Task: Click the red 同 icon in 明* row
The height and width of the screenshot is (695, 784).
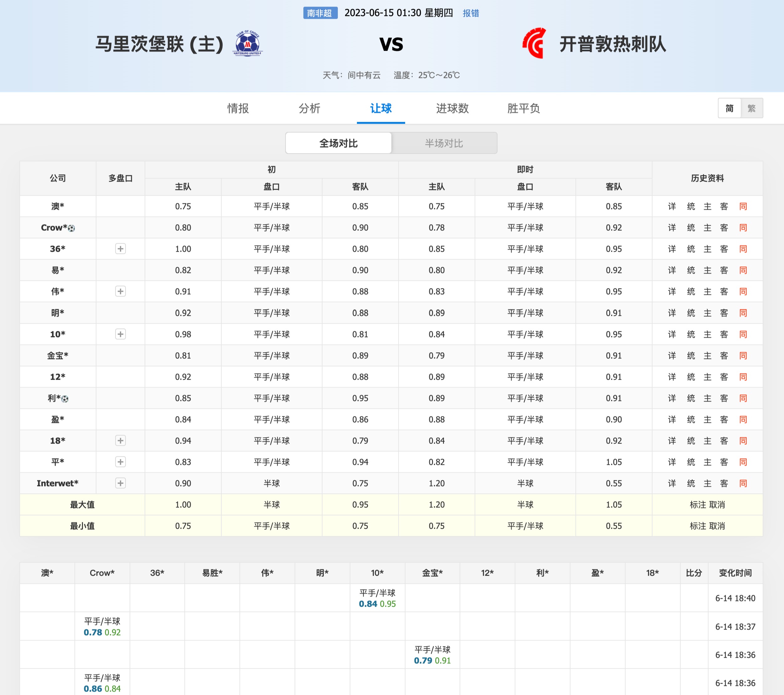Action: (x=743, y=313)
